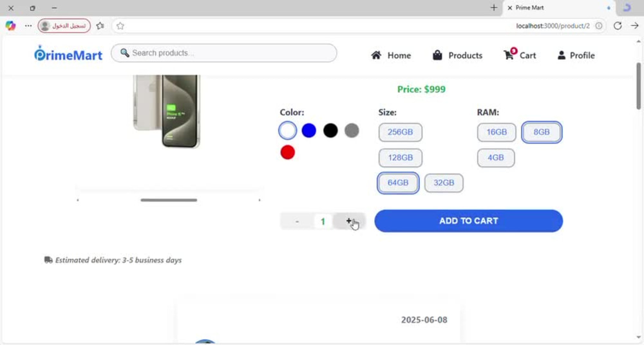
Task: Click the browser address bar URL
Action: [553, 26]
